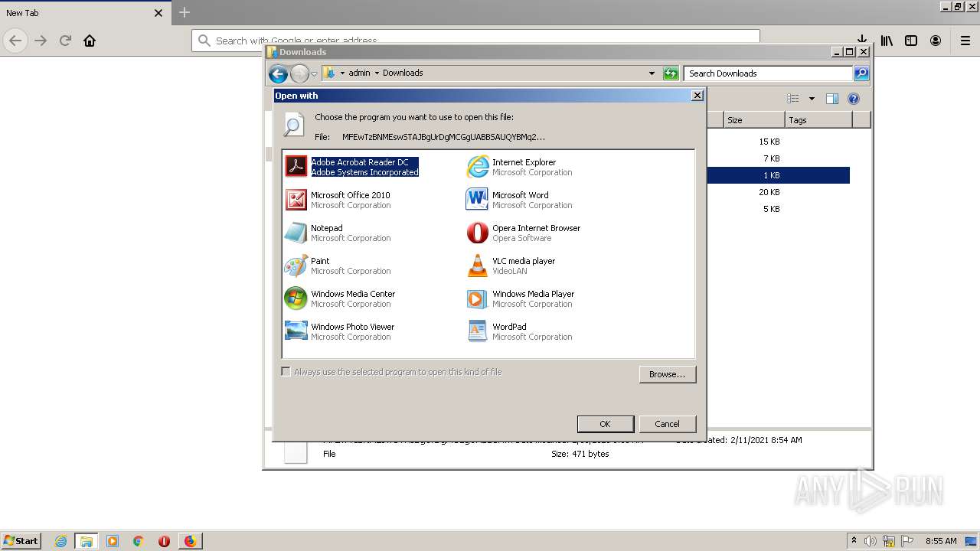Focus the Search Downloads field
The image size is (980, 551).
pos(768,73)
